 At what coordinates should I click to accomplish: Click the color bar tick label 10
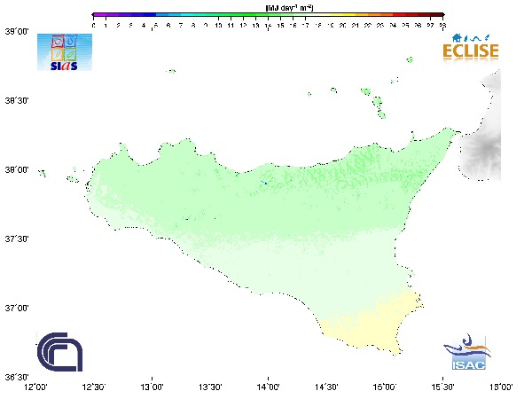click(x=218, y=26)
